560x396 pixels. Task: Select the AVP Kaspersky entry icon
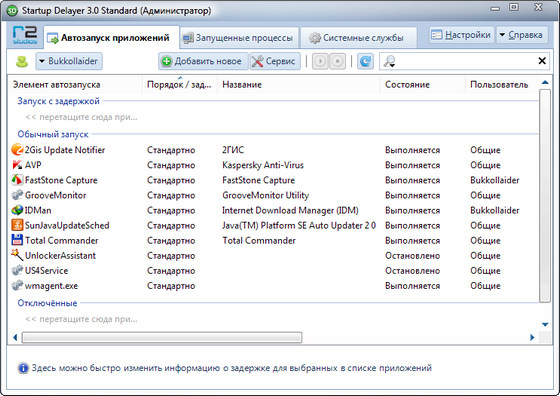pos(17,165)
